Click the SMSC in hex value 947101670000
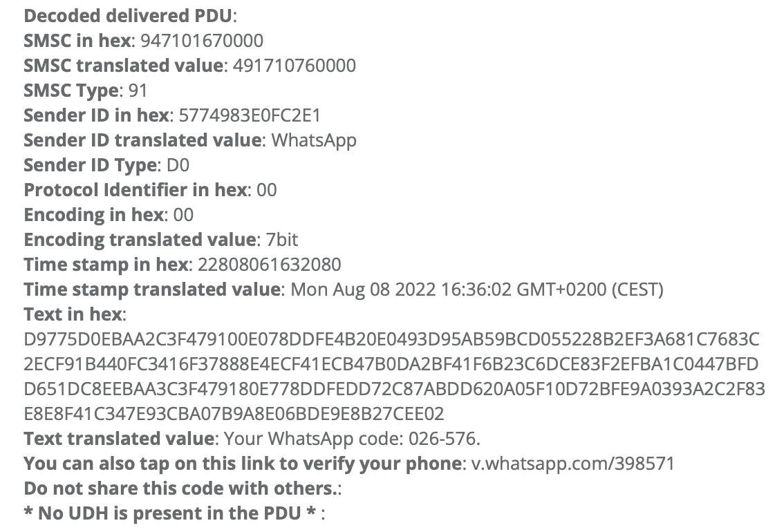The image size is (784, 532). [201, 41]
